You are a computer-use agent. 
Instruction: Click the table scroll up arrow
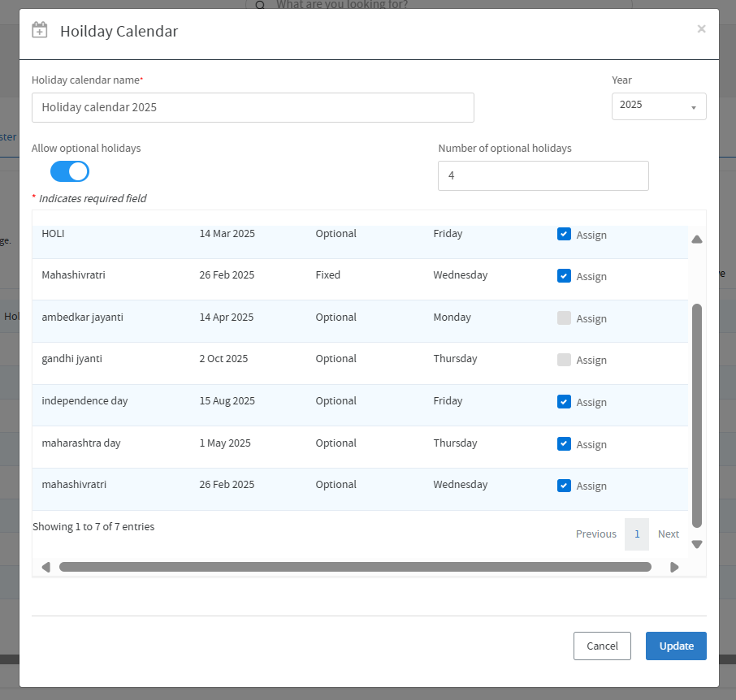(696, 240)
